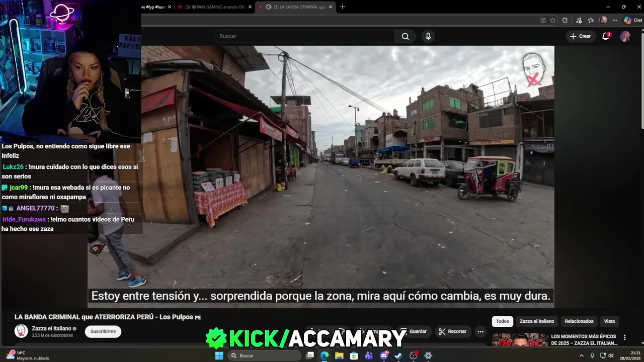This screenshot has width=644, height=362.
Task: Open Zazza el italiano channel avatar
Action: 21,331
